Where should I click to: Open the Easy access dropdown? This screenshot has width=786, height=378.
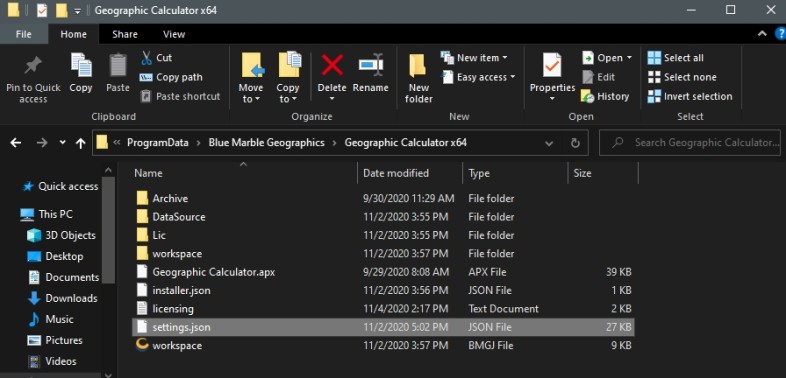(x=478, y=77)
